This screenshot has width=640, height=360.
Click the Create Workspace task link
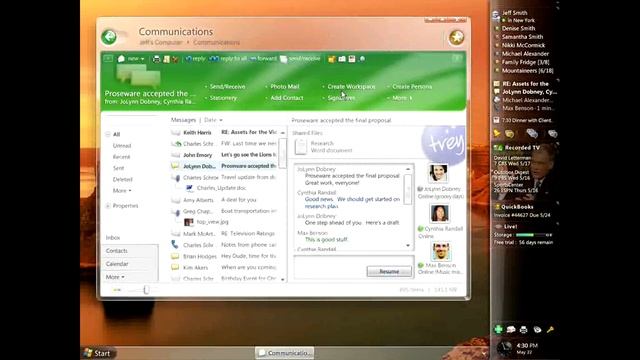[x=351, y=87]
